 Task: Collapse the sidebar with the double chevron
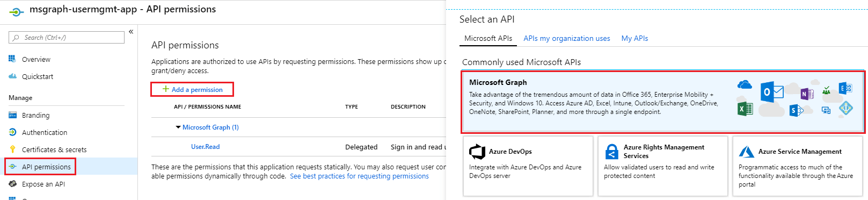[x=131, y=32]
